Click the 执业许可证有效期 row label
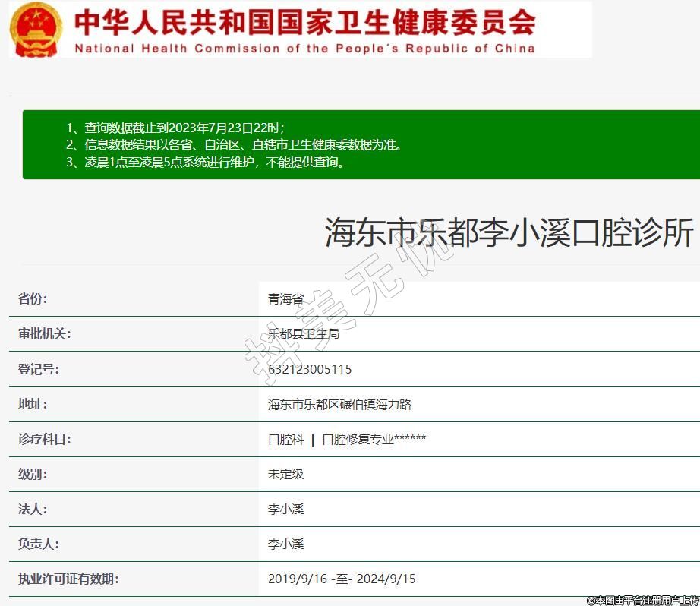Viewport: 700px width, 606px height. pos(68,579)
